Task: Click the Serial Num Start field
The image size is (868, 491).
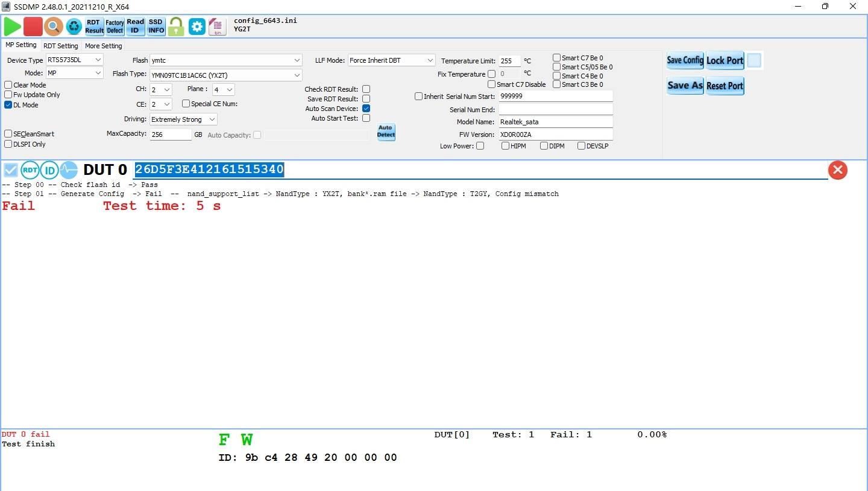Action: click(556, 96)
